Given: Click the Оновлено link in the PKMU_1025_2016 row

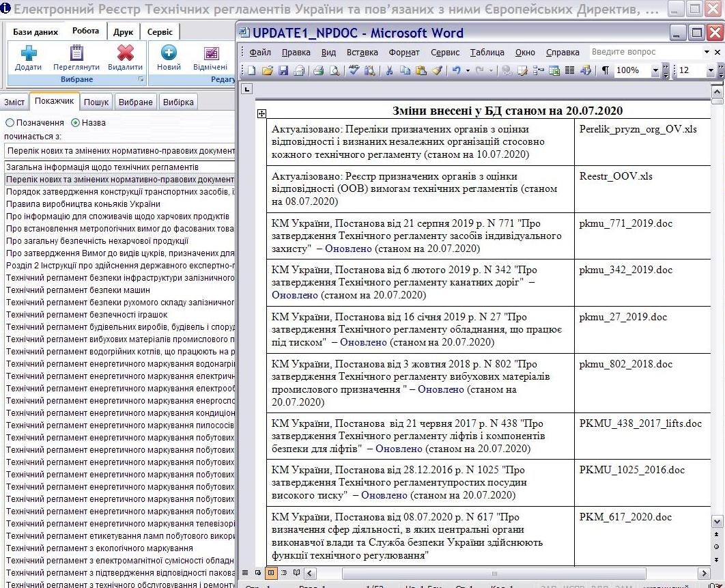Looking at the screenshot, I should tap(384, 495).
